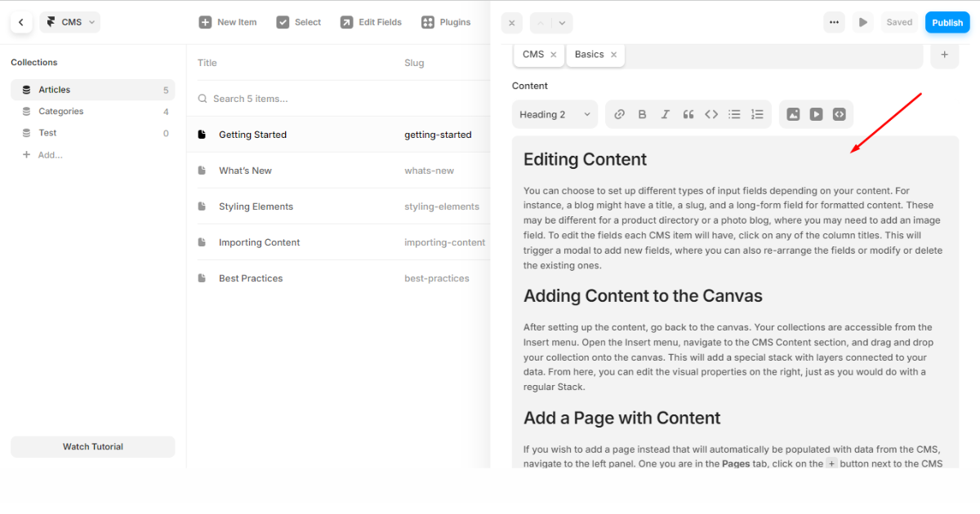The width and height of the screenshot is (980, 514).
Task: Select the Test collection
Action: [x=93, y=132]
